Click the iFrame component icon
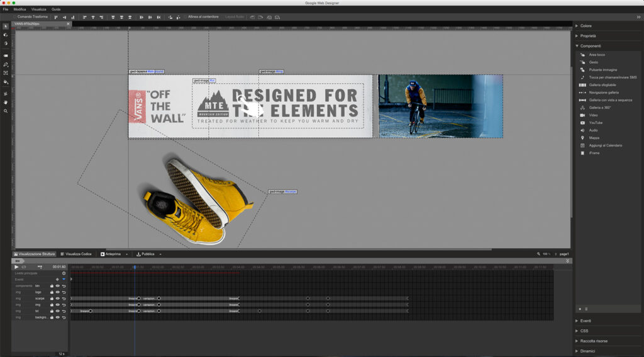The width and height of the screenshot is (644, 357). (x=582, y=153)
